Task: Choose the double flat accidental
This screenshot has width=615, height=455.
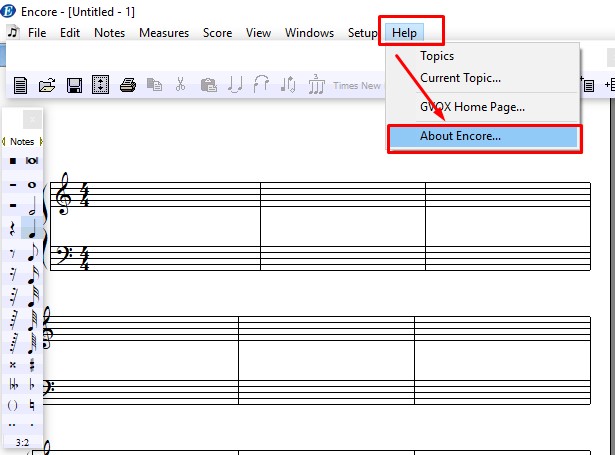Action: (x=13, y=385)
